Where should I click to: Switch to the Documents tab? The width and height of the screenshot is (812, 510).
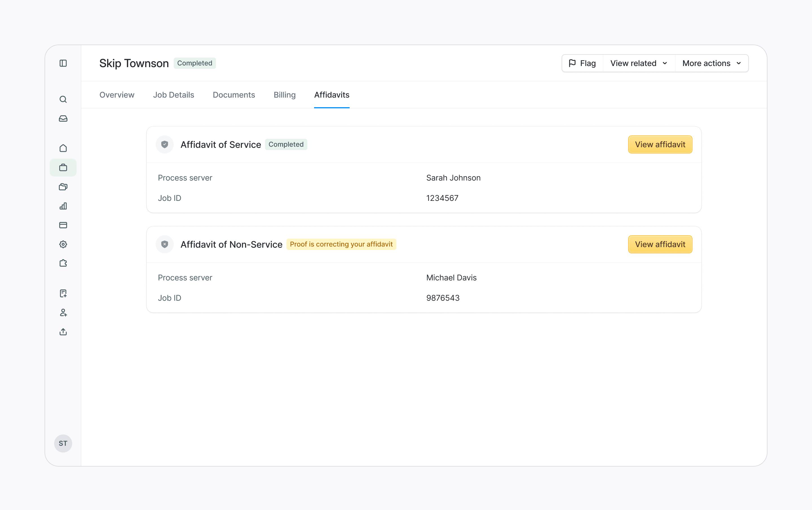(x=233, y=95)
